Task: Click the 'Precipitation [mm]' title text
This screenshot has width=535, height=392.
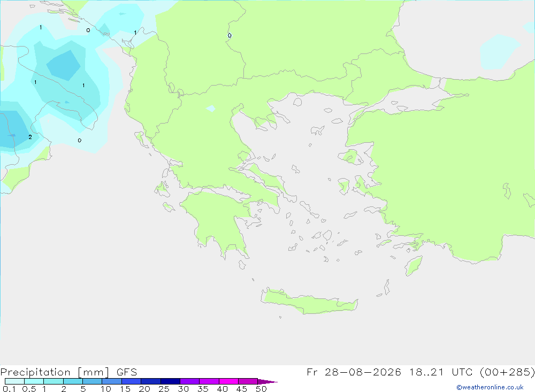Action: coord(55,372)
